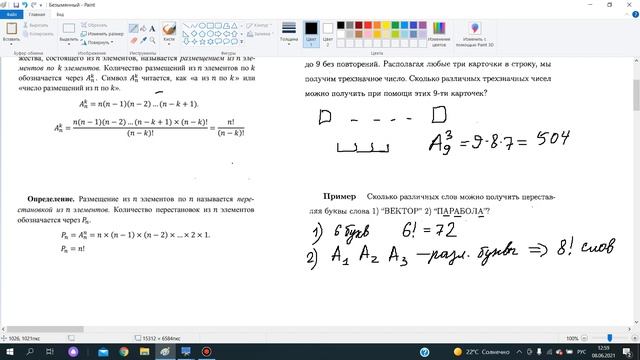
Task: Pick the Color picker eyedropper tool
Action: point(143,40)
